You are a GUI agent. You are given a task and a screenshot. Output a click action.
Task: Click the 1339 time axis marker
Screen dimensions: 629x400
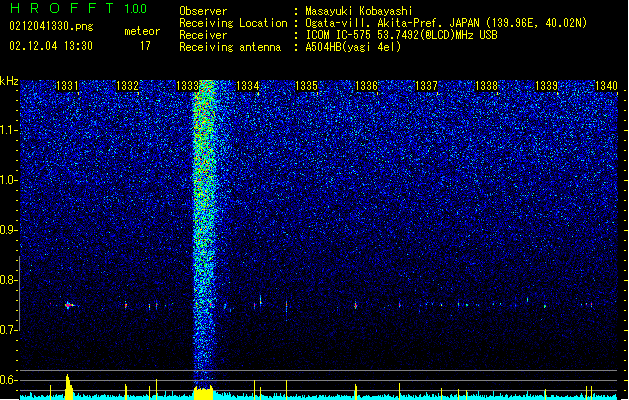pos(546,86)
